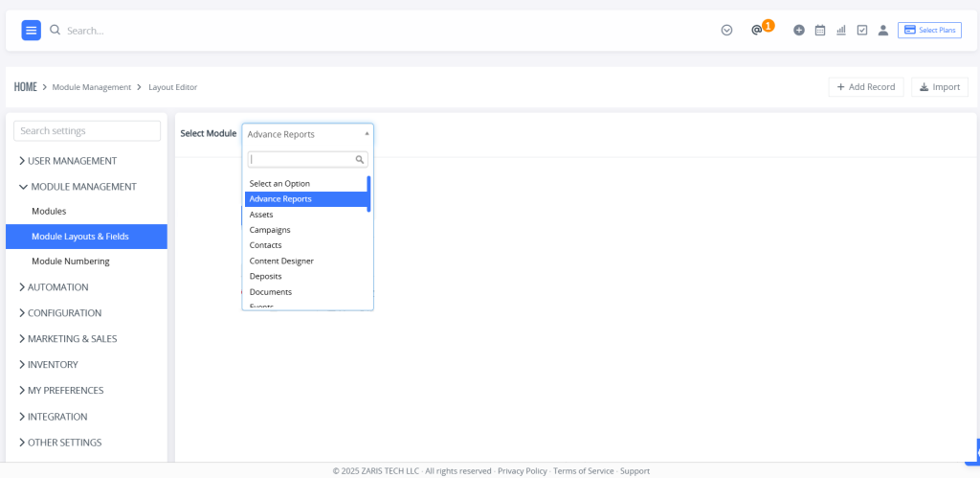Choose 'Select an Option' in dropdown

coord(306,183)
